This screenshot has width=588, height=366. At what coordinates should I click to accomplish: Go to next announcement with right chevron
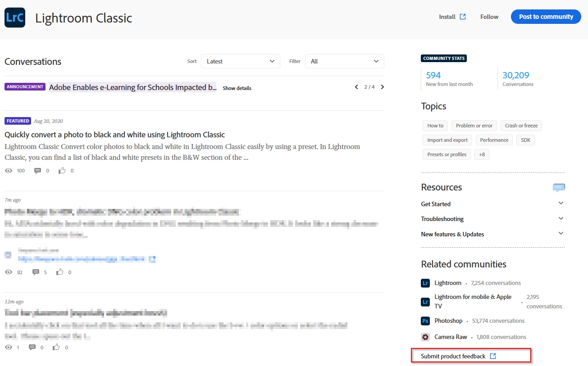[x=383, y=87]
